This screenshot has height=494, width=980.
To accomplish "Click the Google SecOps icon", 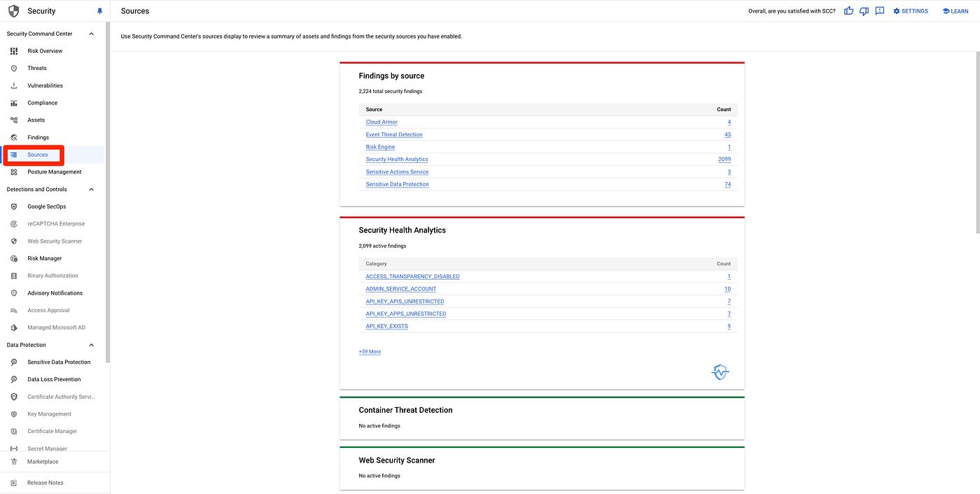I will (14, 206).
